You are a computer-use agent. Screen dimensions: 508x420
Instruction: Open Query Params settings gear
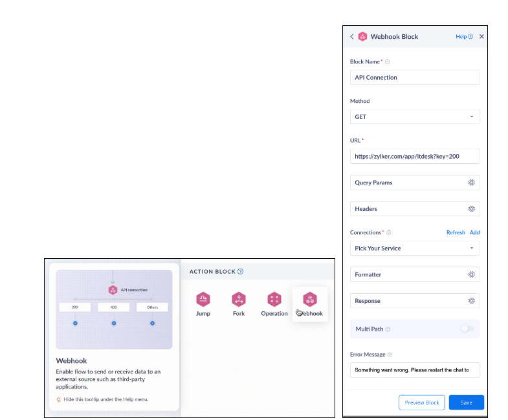pyautogui.click(x=472, y=182)
